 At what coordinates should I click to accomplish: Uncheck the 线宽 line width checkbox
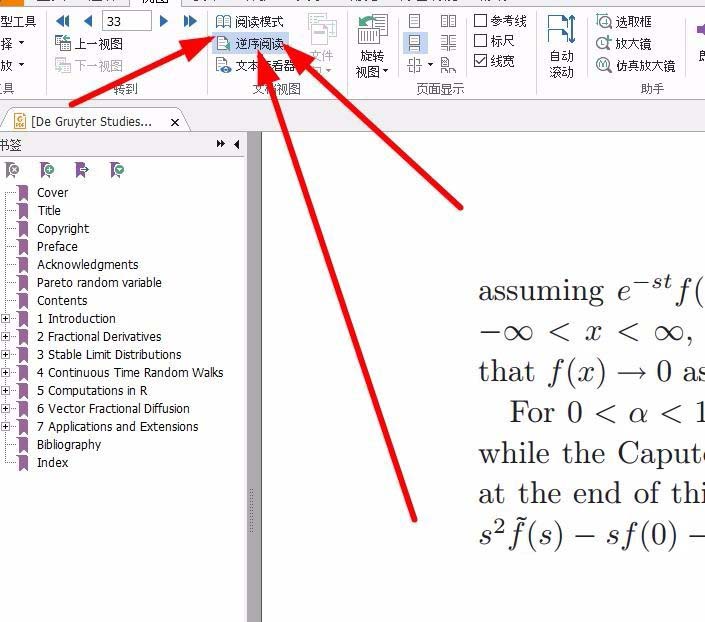[x=481, y=61]
